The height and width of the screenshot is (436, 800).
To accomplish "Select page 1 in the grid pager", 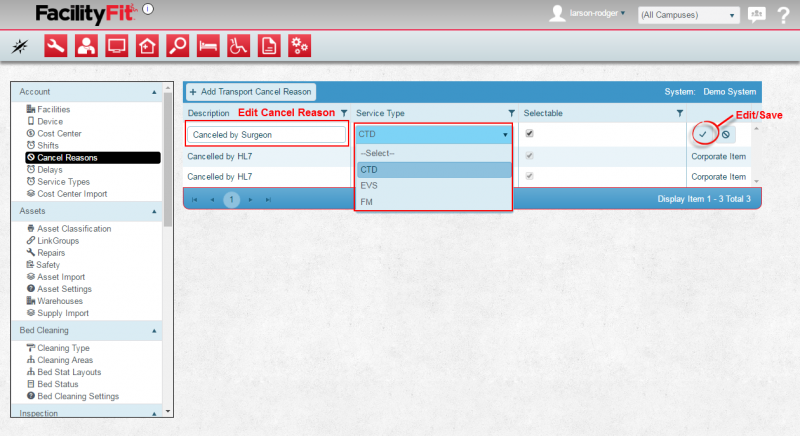I will 231,199.
